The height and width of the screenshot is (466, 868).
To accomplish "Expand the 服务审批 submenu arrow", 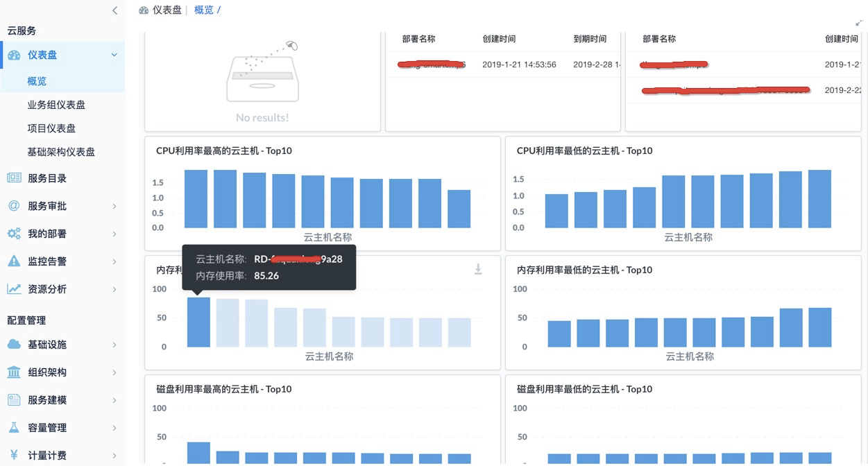I will 114,206.
